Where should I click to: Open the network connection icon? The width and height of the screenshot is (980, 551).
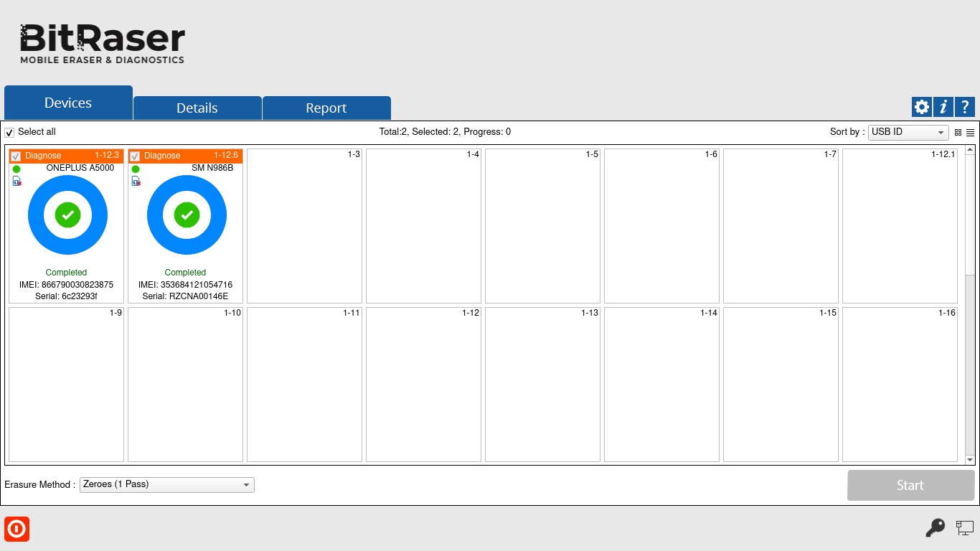coord(965,529)
